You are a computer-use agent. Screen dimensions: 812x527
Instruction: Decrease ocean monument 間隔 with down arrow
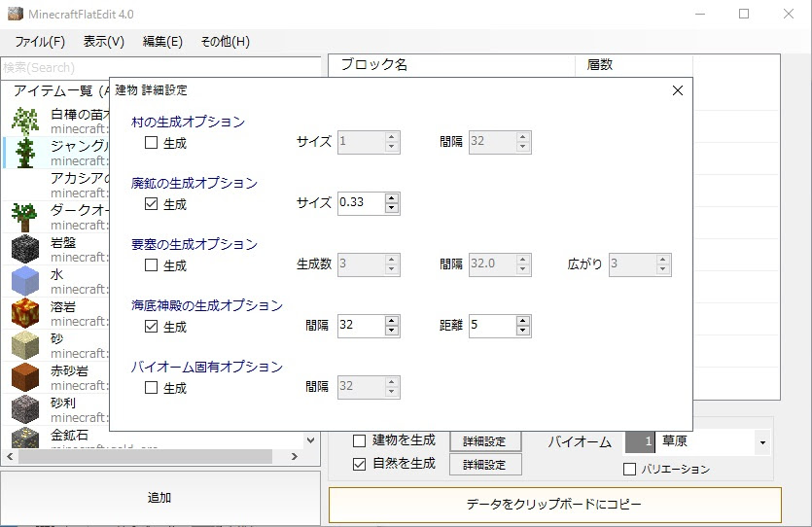[392, 331]
